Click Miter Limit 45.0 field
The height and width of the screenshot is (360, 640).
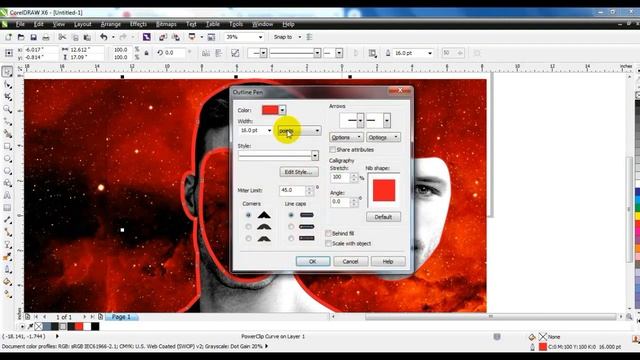pos(292,191)
